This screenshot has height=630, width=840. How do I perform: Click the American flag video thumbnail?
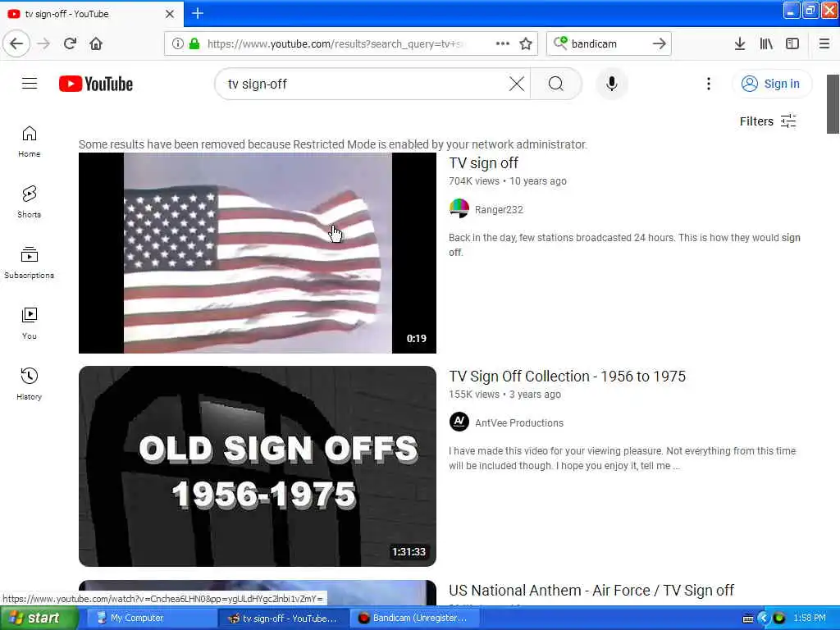[x=257, y=253]
